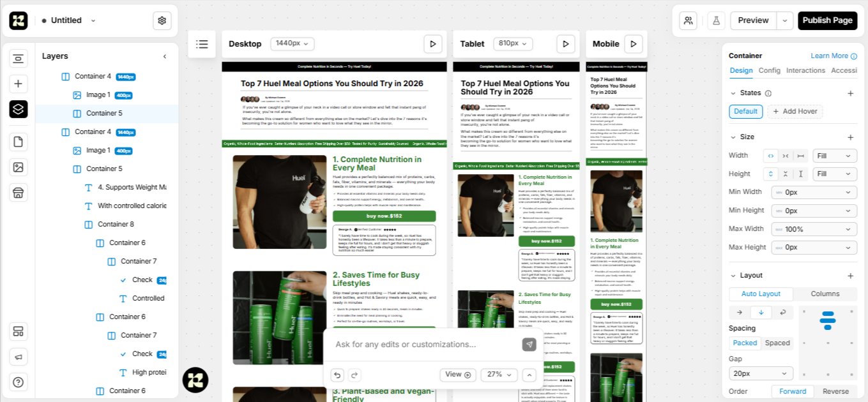Click the plus icon in Size section
Image resolution: width=868 pixels, height=402 pixels.
[x=850, y=137]
